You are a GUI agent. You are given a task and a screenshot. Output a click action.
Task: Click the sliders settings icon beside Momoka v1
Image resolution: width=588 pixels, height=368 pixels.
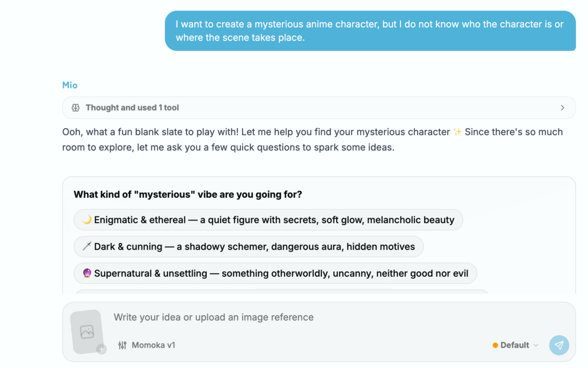coord(122,345)
